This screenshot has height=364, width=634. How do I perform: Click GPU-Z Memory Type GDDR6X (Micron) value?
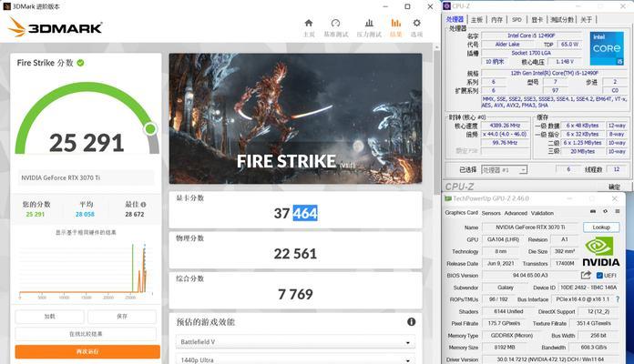tap(512, 335)
